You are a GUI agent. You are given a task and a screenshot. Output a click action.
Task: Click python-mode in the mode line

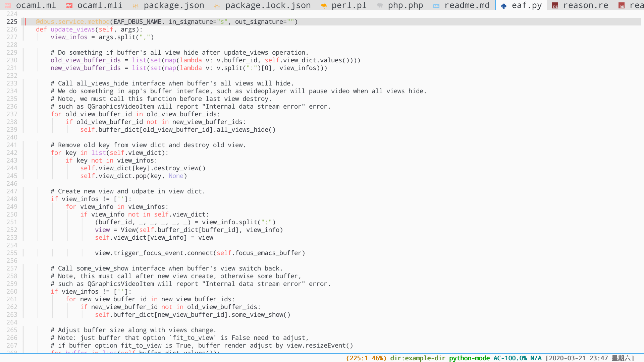point(469,358)
